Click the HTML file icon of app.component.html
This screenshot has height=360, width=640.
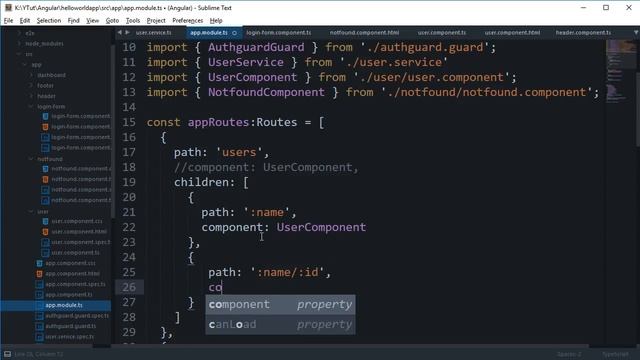[x=40, y=273]
